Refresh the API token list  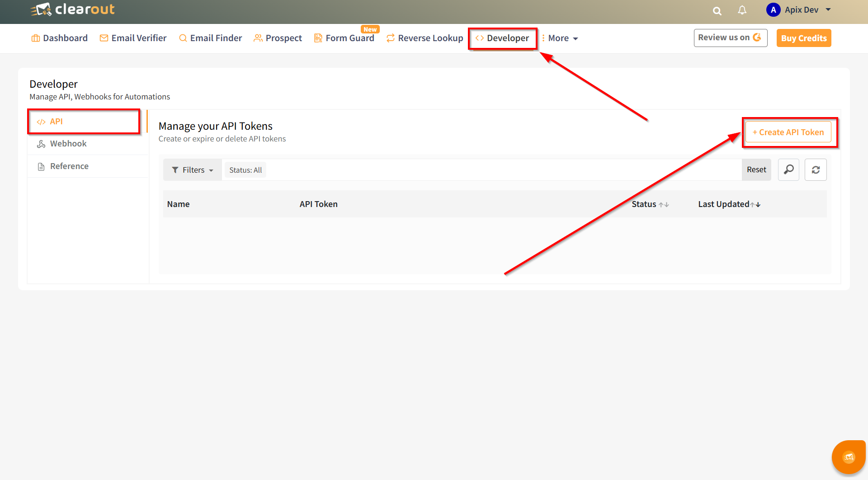[x=816, y=169]
